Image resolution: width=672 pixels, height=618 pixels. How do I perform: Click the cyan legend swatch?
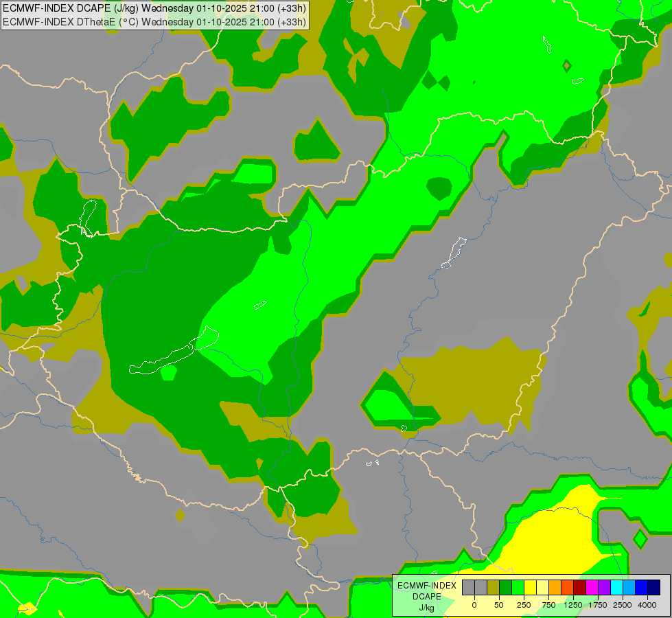coord(616,587)
